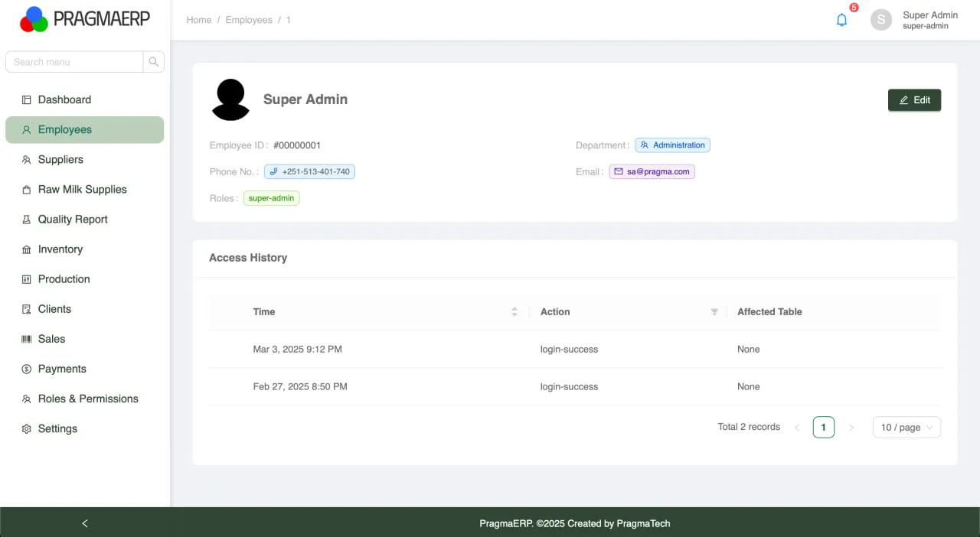
Task: Open Sales menu item
Action: click(x=84, y=339)
